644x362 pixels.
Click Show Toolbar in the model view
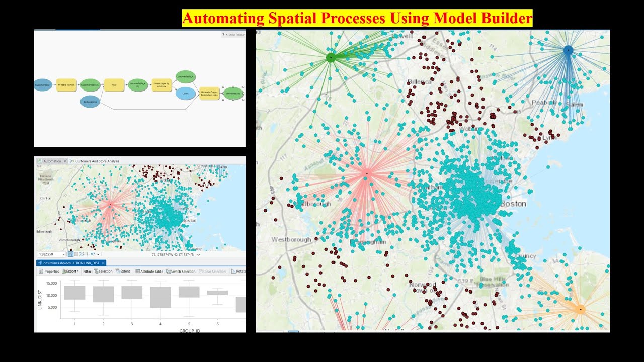coord(235,35)
